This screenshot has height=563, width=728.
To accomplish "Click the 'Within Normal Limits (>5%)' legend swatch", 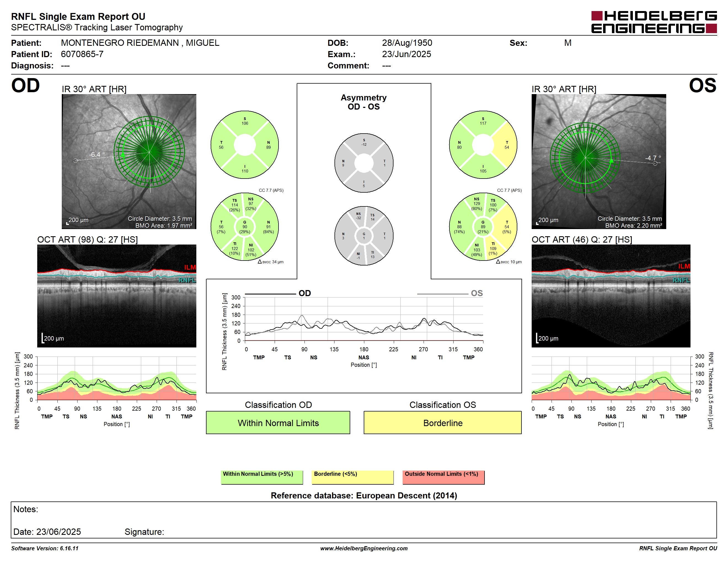I will [262, 477].
